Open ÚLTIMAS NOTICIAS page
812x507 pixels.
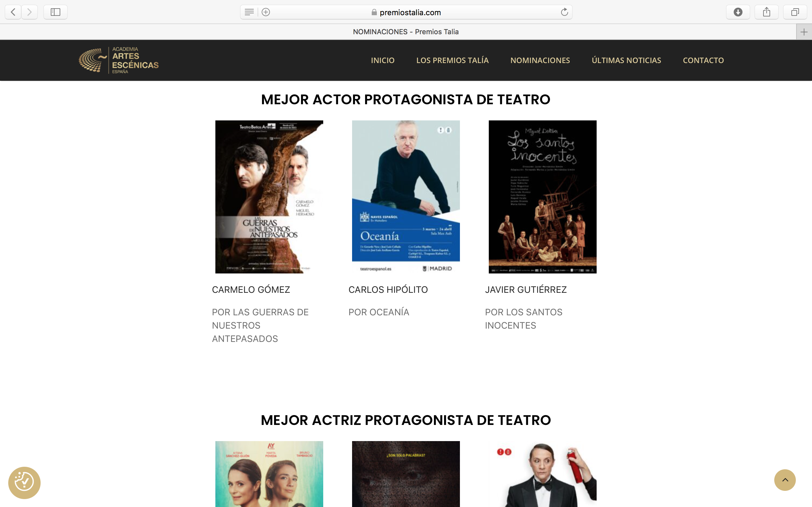point(626,60)
